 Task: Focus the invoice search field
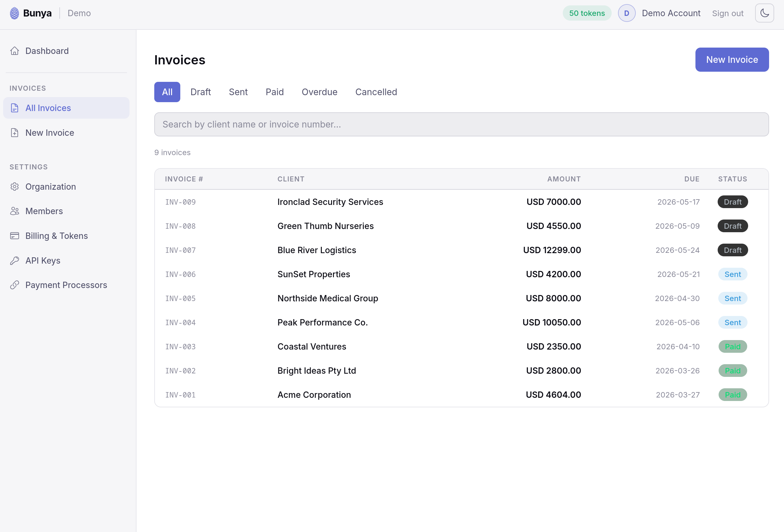coord(461,124)
